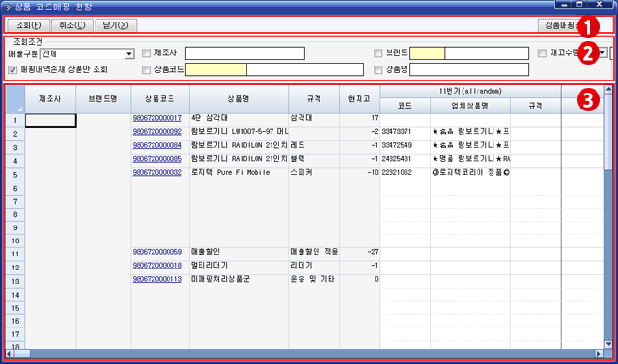Click the 제조사 column header
The width and height of the screenshot is (618, 364).
tap(50, 100)
